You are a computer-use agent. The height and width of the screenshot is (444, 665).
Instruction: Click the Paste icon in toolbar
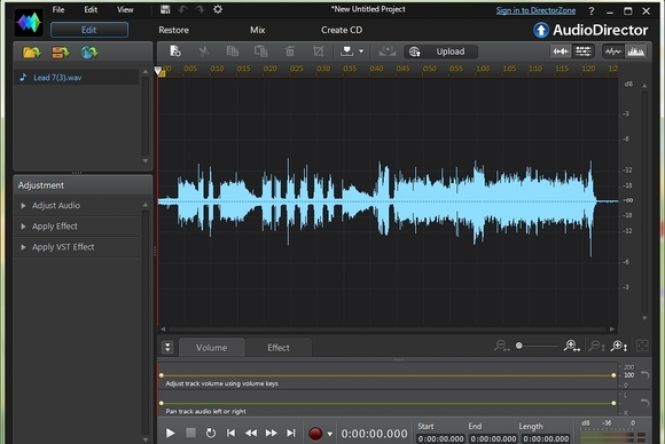[x=261, y=51]
